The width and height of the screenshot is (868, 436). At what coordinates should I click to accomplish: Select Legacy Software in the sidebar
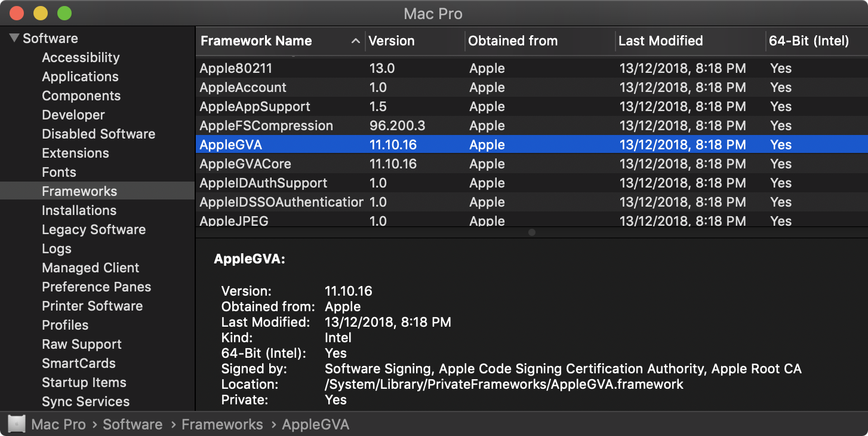pyautogui.click(x=94, y=229)
